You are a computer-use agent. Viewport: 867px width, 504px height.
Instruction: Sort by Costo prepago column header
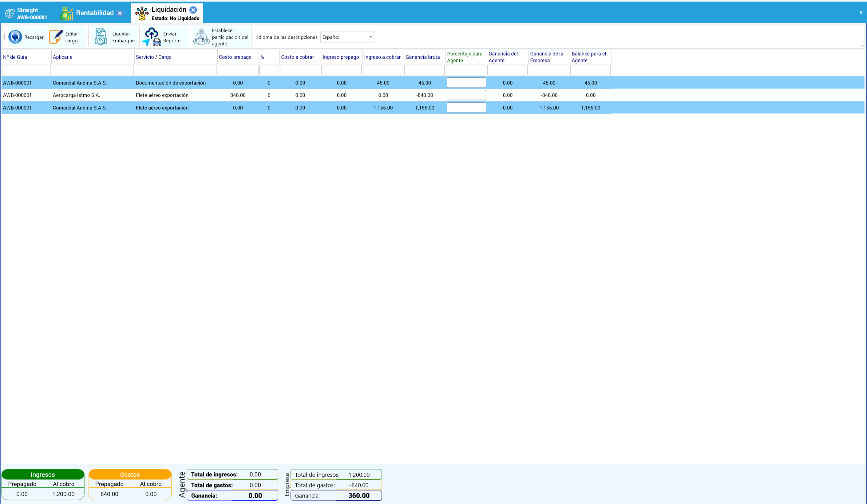tap(235, 57)
